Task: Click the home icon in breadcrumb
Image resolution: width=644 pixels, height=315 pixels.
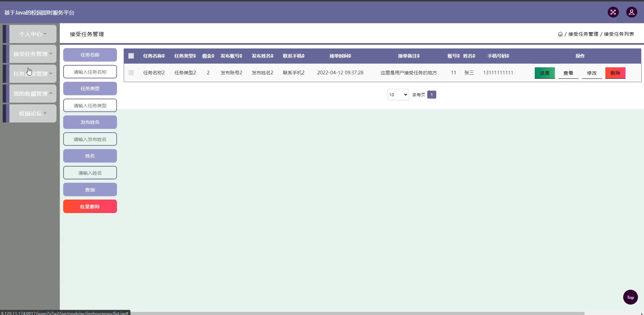Action: (560, 34)
